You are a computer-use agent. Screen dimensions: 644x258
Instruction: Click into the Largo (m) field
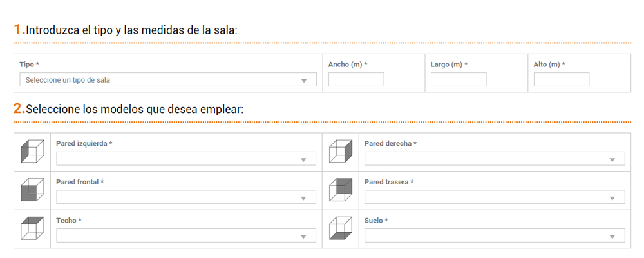(459, 79)
